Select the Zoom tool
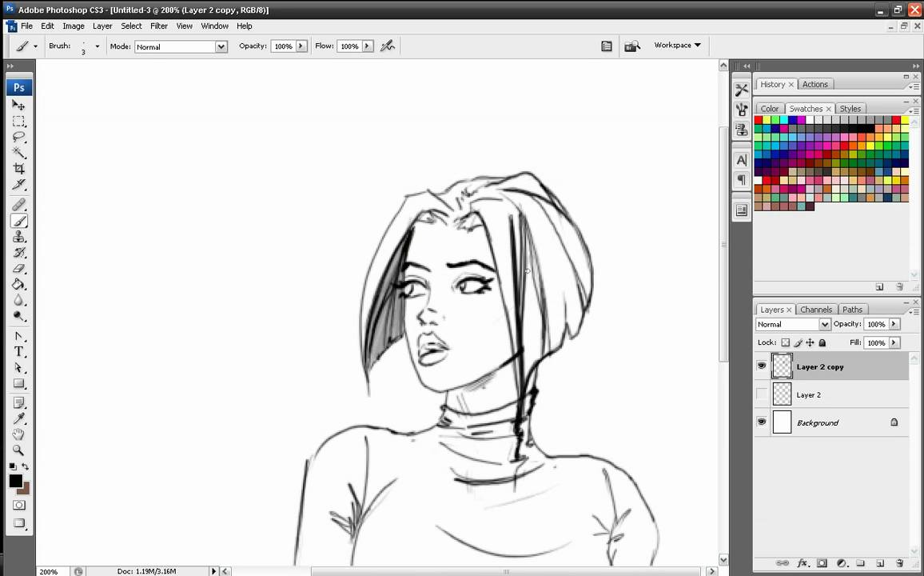924x576 pixels. (x=19, y=450)
